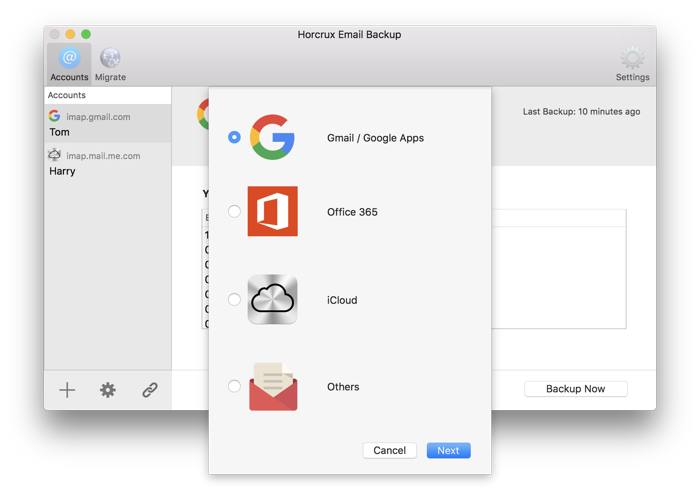The image size is (700, 491).
Task: Click the Next button
Action: click(x=448, y=450)
